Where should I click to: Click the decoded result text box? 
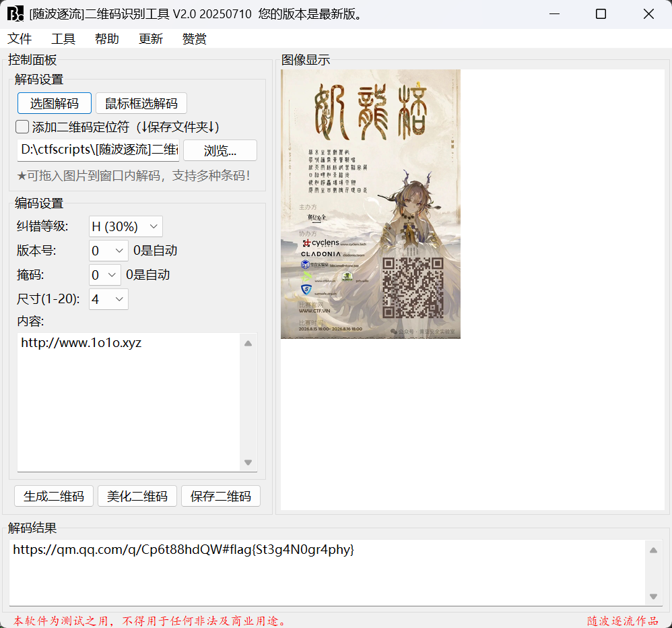pyautogui.click(x=327, y=573)
